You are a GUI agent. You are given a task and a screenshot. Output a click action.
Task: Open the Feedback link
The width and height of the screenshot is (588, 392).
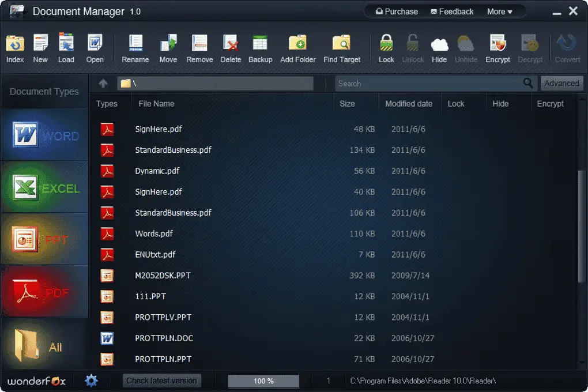tap(452, 12)
